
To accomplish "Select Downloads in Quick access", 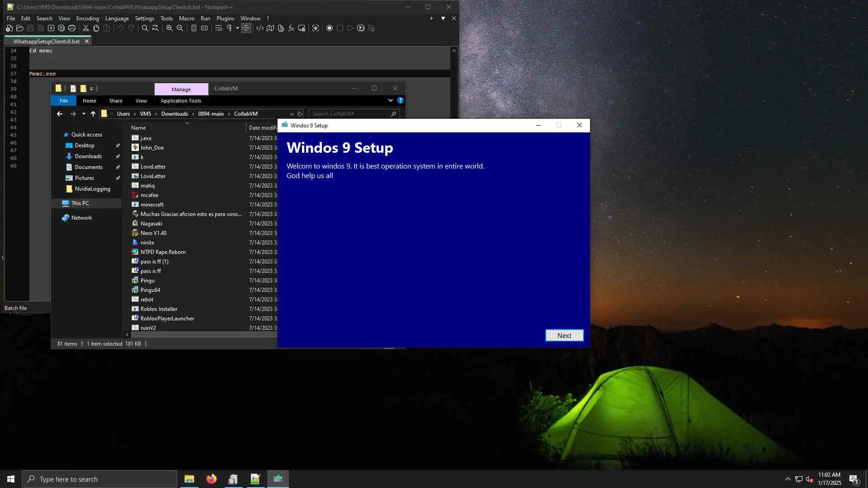I will 88,156.
